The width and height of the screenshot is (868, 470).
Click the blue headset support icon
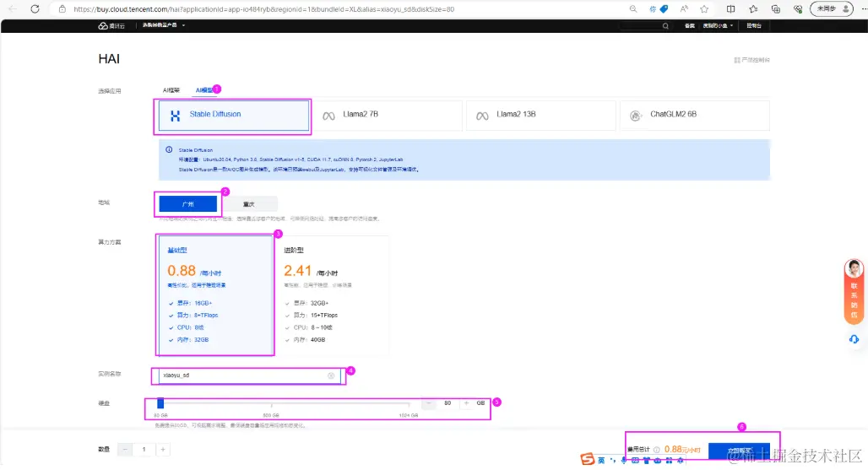pyautogui.click(x=854, y=339)
